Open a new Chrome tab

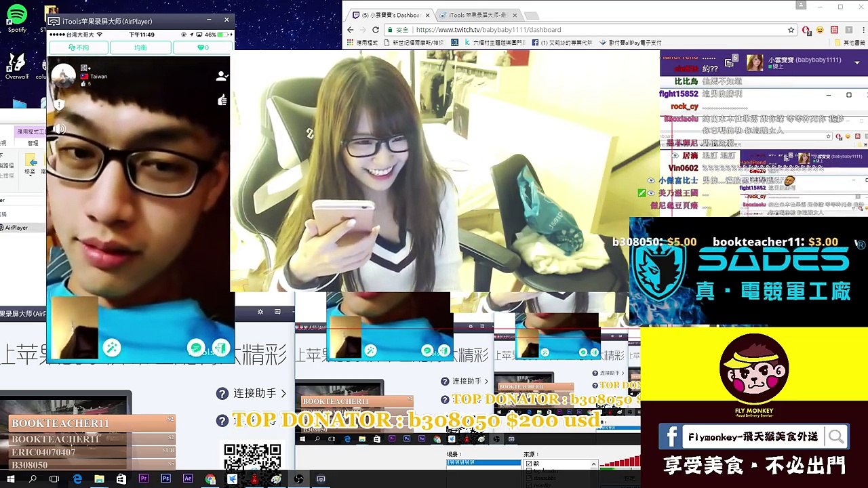532,15
